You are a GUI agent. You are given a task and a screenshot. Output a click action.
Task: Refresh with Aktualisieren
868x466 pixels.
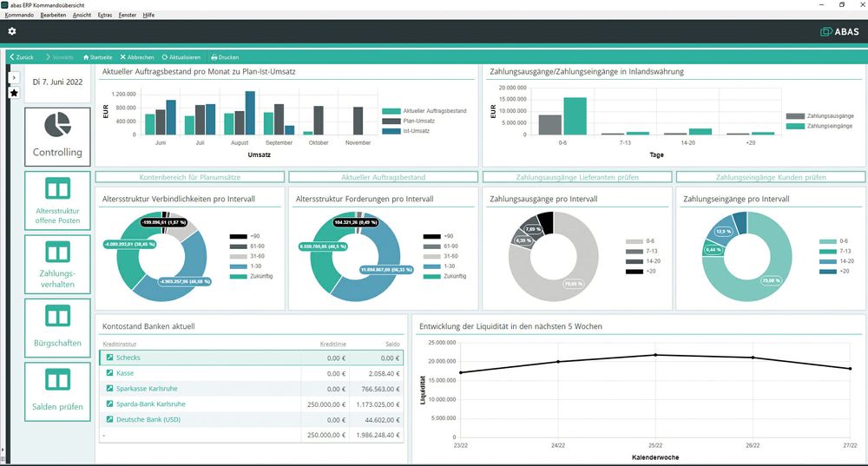click(x=181, y=57)
